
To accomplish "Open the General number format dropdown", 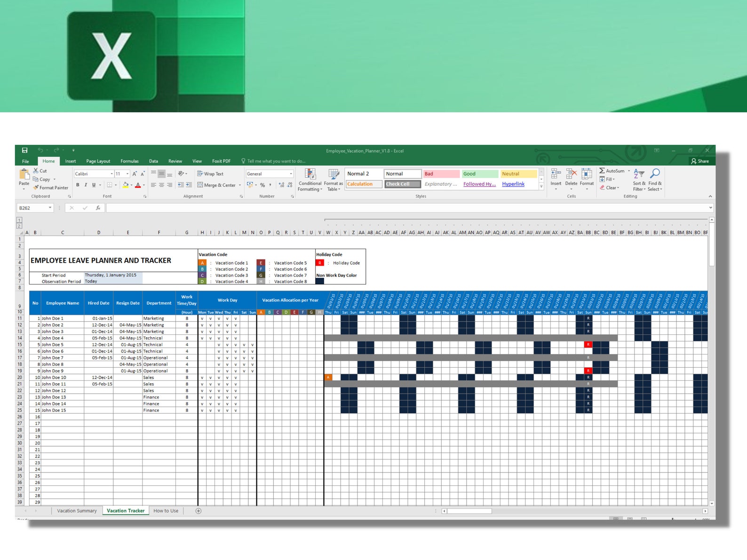I will (291, 174).
